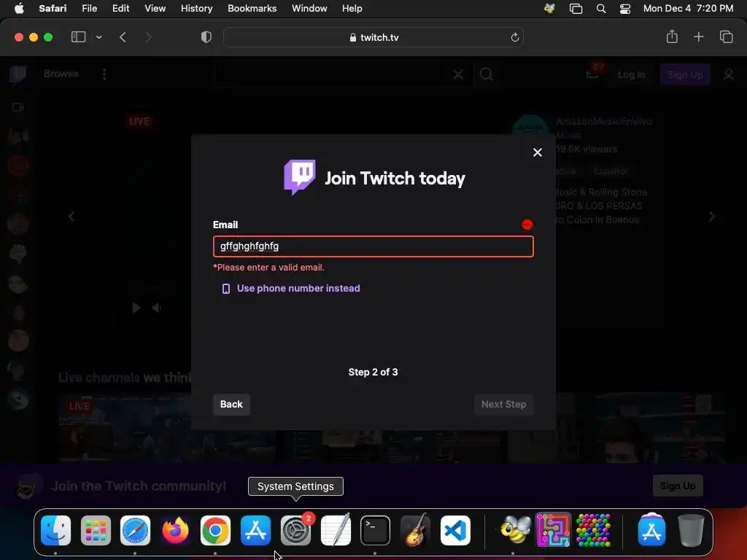The image size is (747, 560).
Task: Open the Twitch user profile icon
Action: click(728, 75)
